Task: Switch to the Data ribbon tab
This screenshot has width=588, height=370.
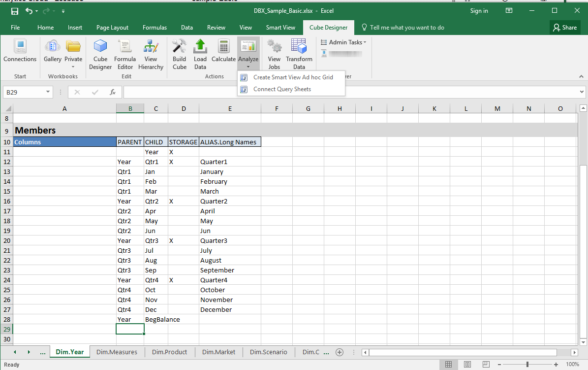Action: tap(187, 28)
